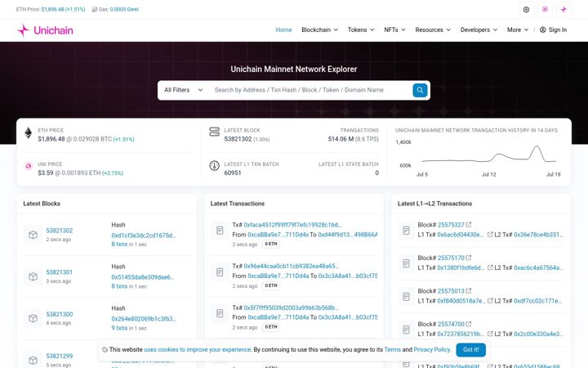Open external link icon beside Block# 25574700
Screen dimensions: 588x368
tap(469, 324)
